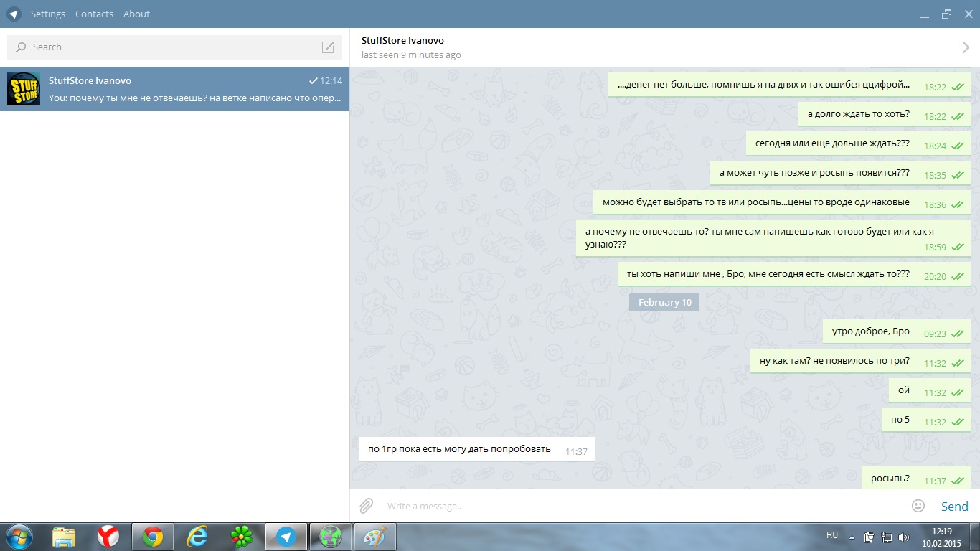
Task: Click the power/battery plug tray icon
Action: 869,537
